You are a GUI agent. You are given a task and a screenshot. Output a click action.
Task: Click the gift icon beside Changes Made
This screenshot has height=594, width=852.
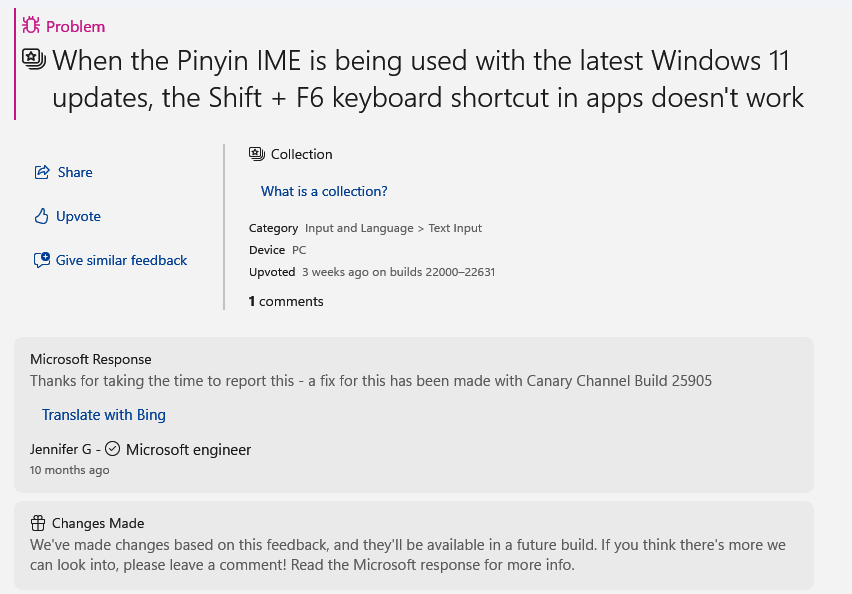click(38, 523)
